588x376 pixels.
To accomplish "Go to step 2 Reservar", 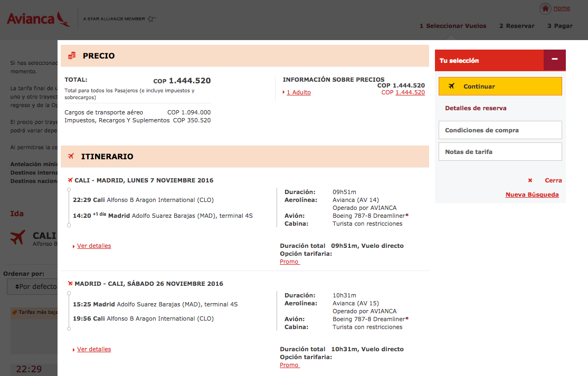I will click(x=517, y=26).
